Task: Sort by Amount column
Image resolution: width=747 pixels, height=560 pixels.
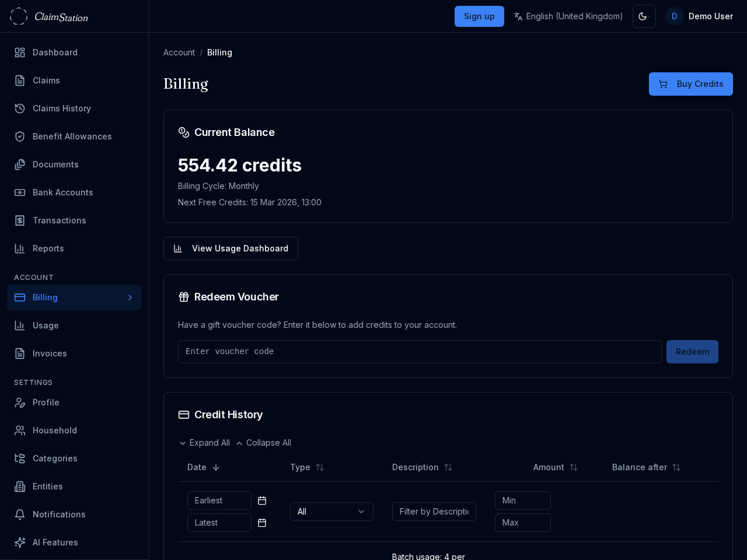Action: 556,467
